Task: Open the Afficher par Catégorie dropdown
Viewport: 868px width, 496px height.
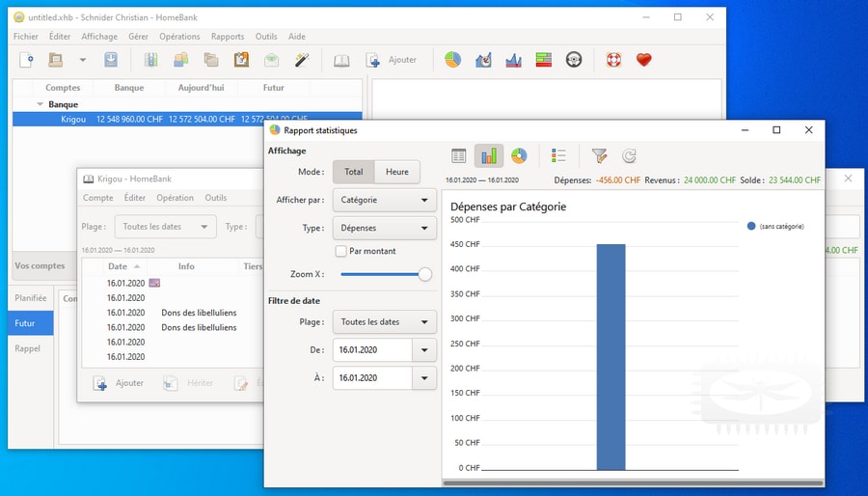Action: tap(384, 200)
